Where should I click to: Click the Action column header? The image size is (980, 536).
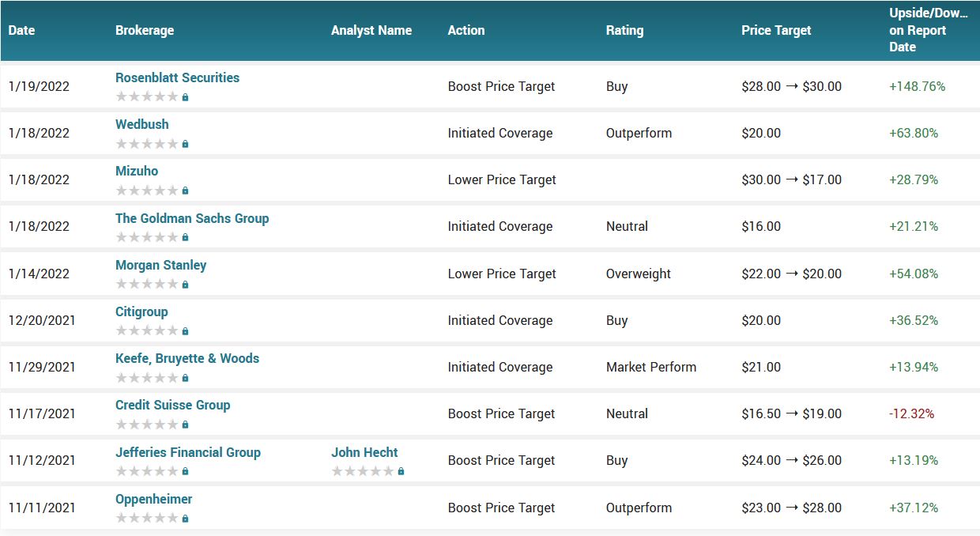tap(466, 30)
